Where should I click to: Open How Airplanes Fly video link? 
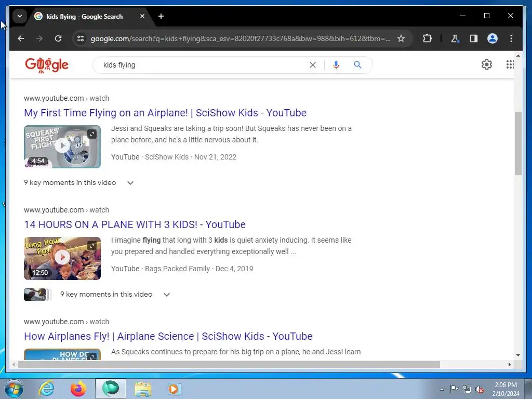click(x=168, y=336)
